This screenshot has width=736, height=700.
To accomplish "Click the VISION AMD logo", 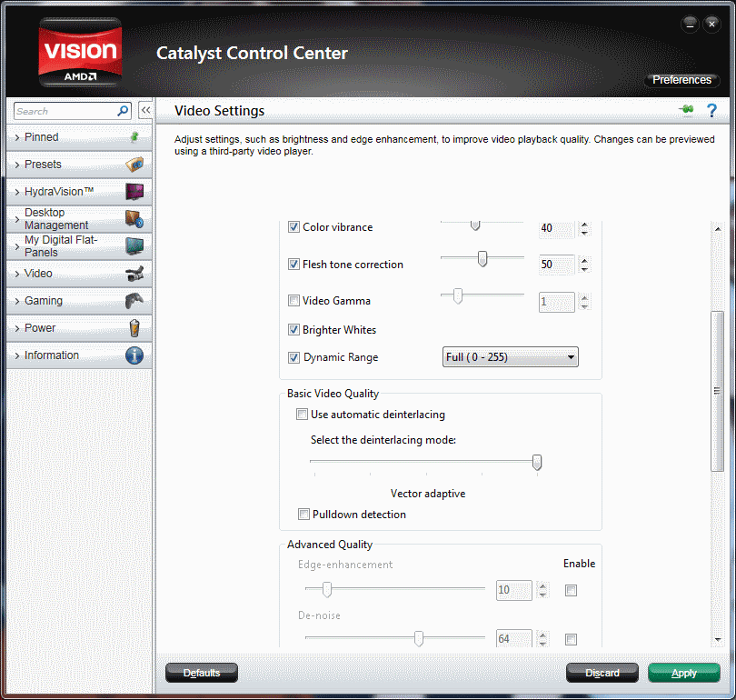I will [80, 53].
